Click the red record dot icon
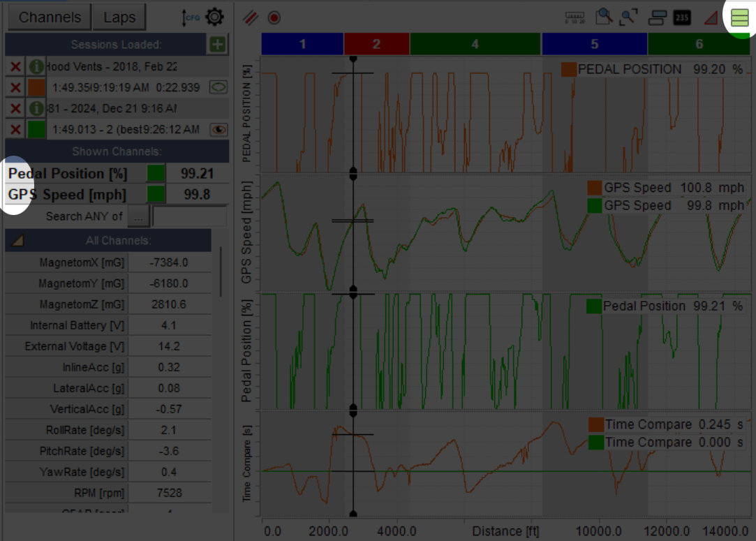The height and width of the screenshot is (541, 756). [274, 18]
